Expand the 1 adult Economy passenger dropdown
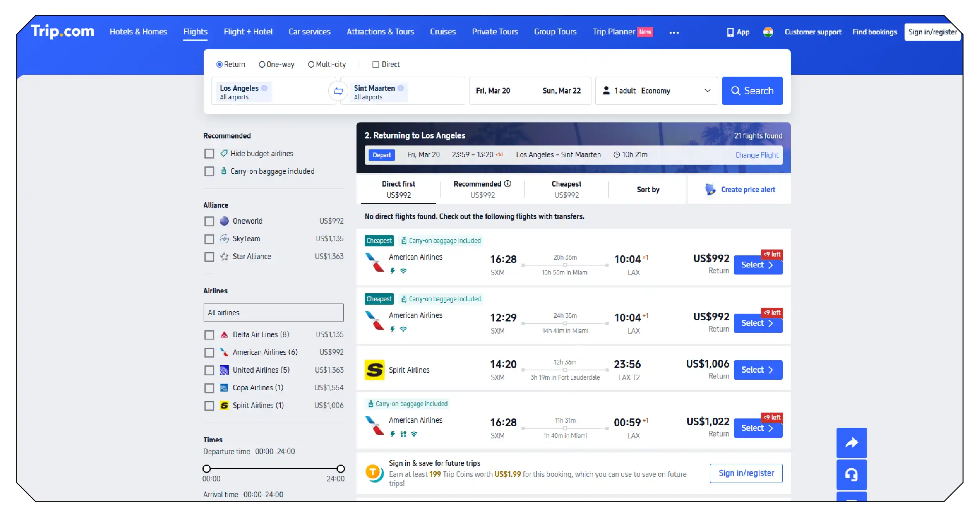Image resolution: width=980 pixels, height=517 pixels. (656, 91)
